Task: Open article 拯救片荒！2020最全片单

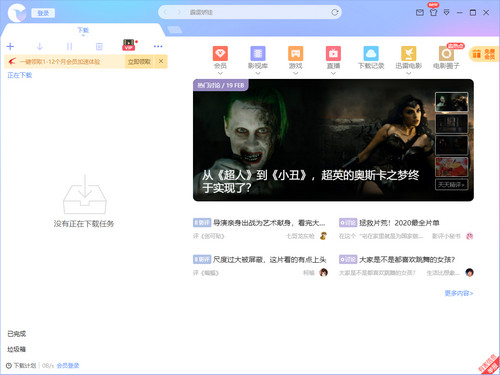Action: coord(399,223)
